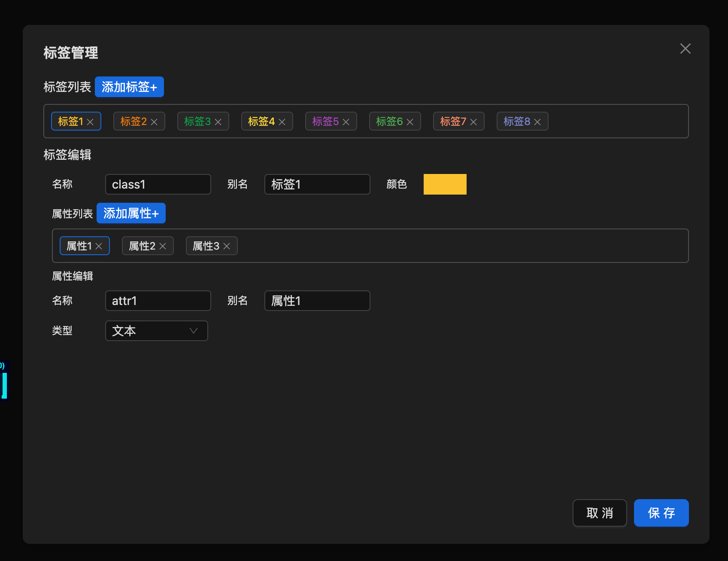
Task: Select the 标签4 tag
Action: pos(261,122)
